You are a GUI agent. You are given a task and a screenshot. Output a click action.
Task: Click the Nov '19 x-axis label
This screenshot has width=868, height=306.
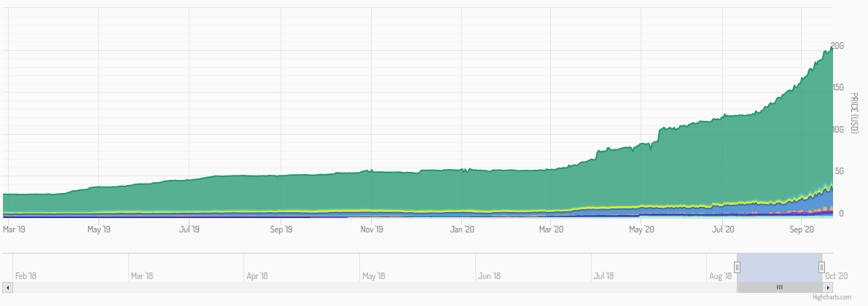(x=372, y=229)
